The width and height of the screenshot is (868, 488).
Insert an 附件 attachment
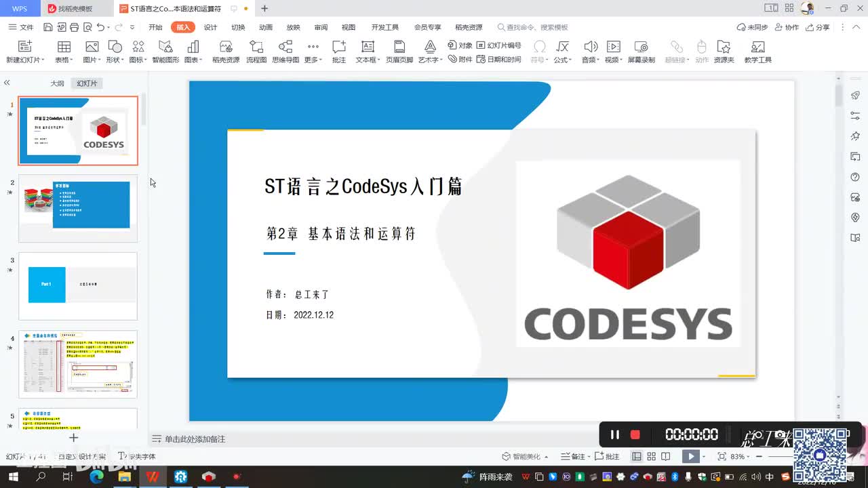pyautogui.click(x=460, y=60)
